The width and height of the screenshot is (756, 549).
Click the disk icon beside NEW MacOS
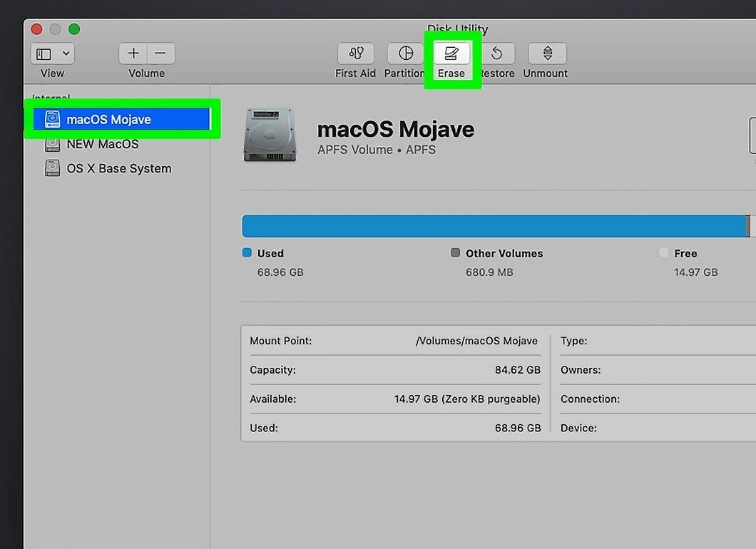tap(52, 144)
